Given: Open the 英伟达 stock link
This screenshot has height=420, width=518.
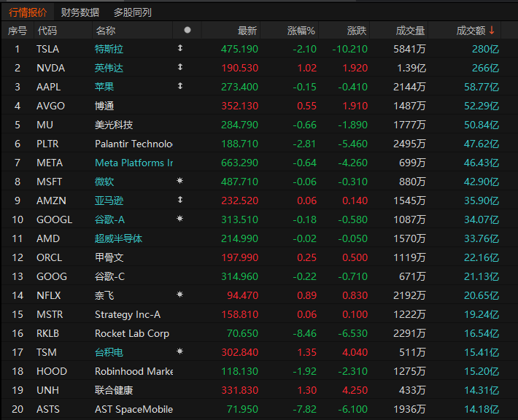Looking at the screenshot, I should click(109, 68).
